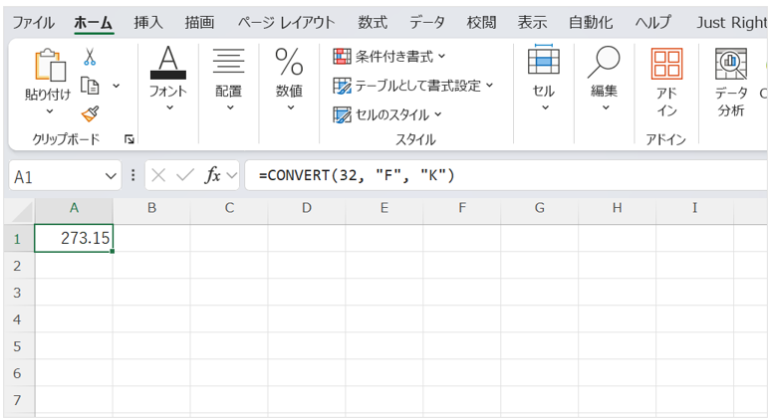Viewport: 770px width, 420px height.
Task: Select row 7 header
Action: tap(18, 400)
